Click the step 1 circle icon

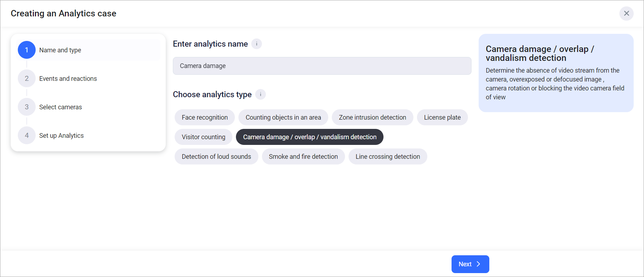coord(27,50)
